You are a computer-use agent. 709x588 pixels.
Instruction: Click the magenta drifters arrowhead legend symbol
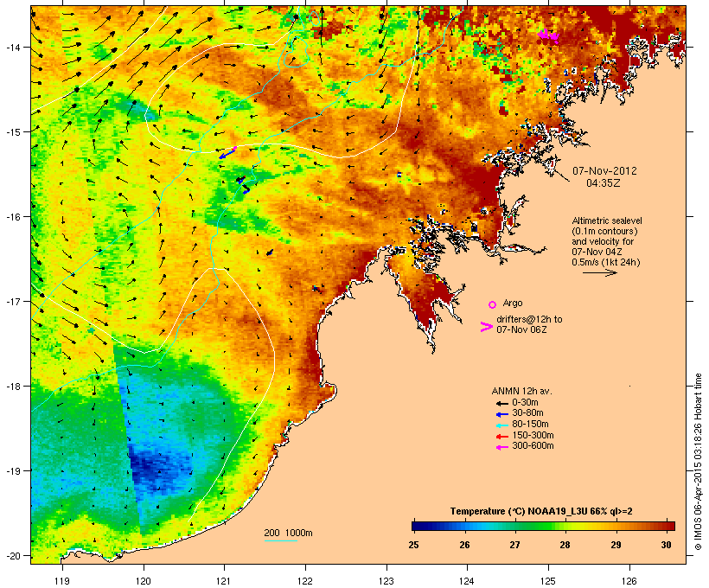(486, 327)
